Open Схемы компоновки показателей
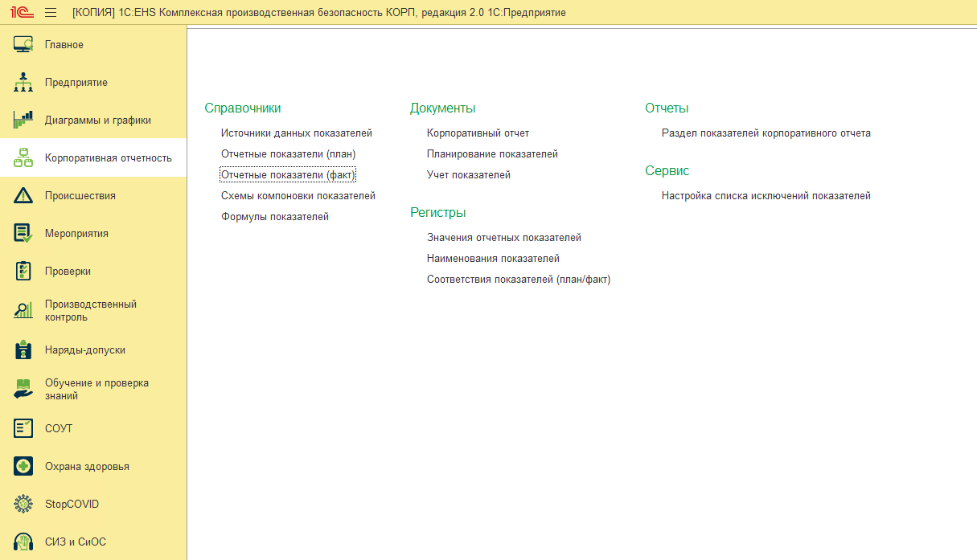Screen dimensions: 977x560 [298, 195]
